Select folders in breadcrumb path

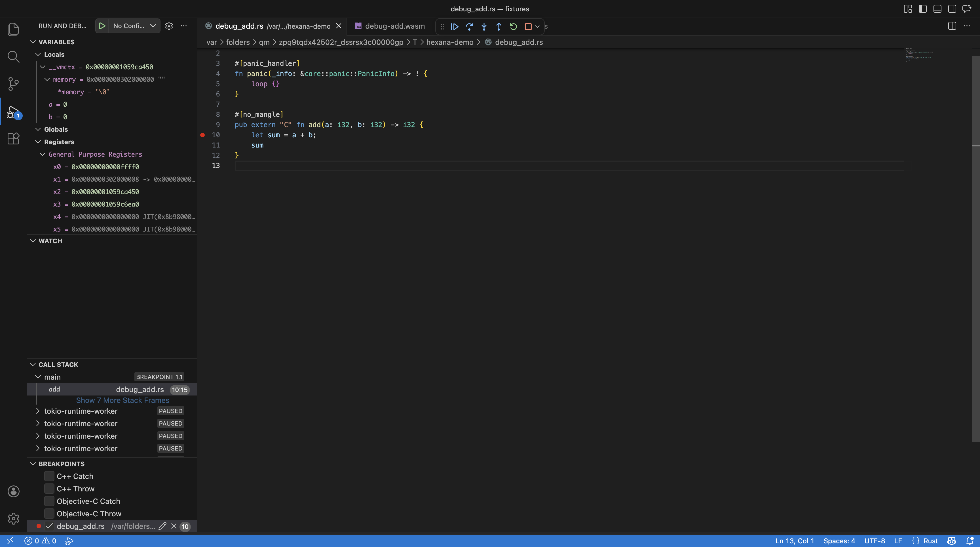pos(238,42)
